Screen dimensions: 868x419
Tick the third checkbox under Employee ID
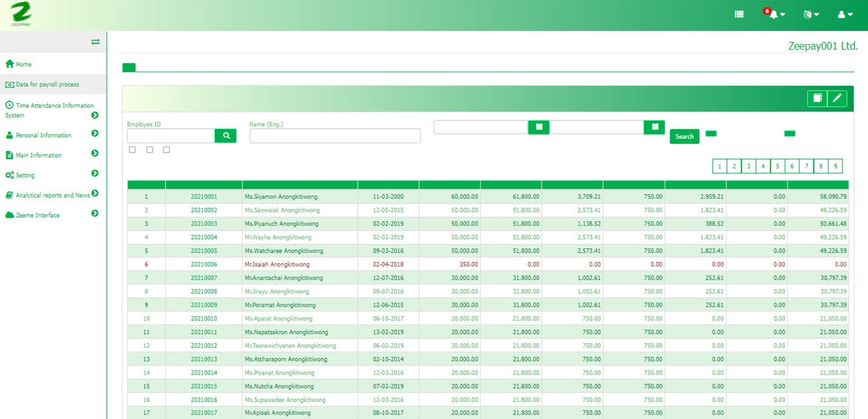(166, 150)
